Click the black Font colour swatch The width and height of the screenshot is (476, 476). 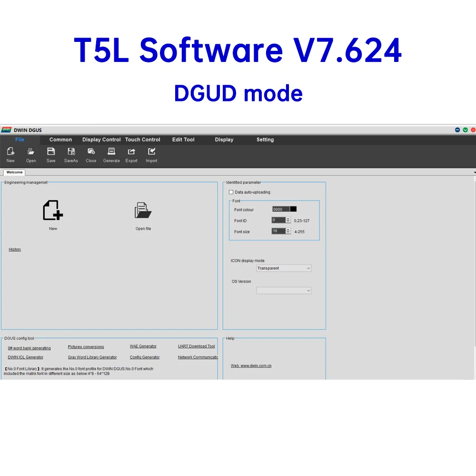293,209
